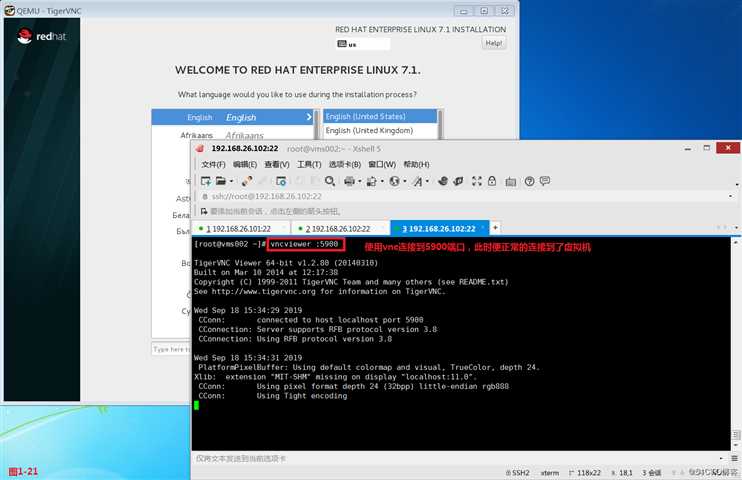Open the session Properties toolbar icon
The height and width of the screenshot is (480, 742).
(281, 181)
